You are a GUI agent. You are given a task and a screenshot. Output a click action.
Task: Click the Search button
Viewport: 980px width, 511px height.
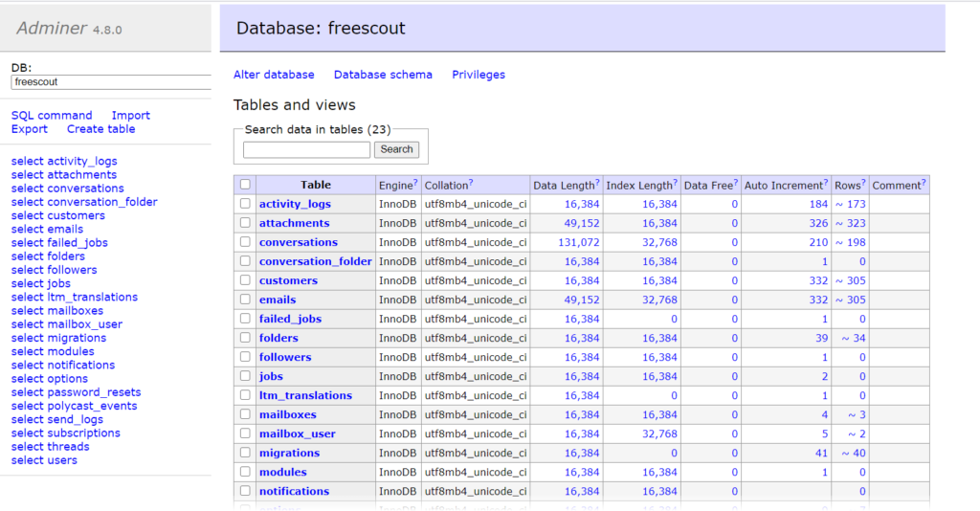(x=396, y=149)
